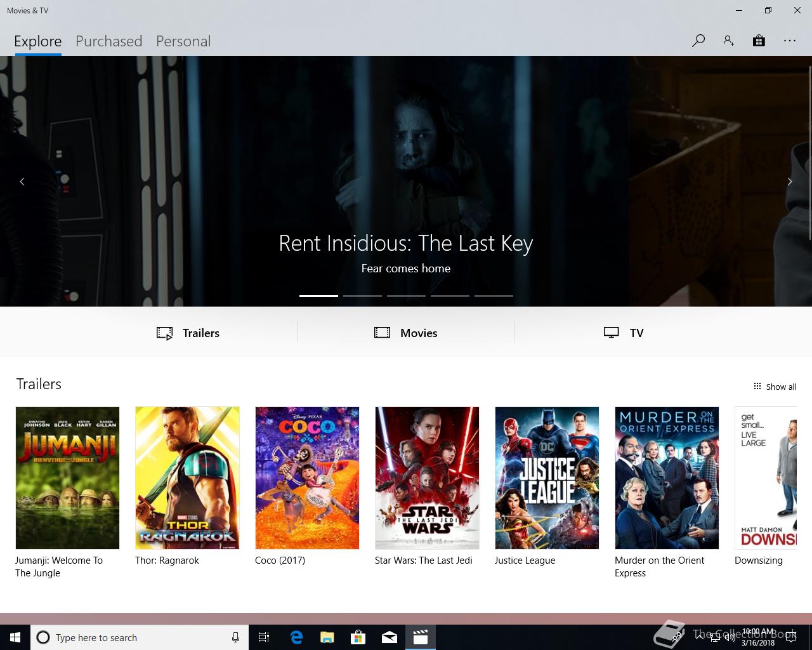Click the Jumanji: Welcome To The Jungle title text
The height and width of the screenshot is (650, 812).
(59, 566)
